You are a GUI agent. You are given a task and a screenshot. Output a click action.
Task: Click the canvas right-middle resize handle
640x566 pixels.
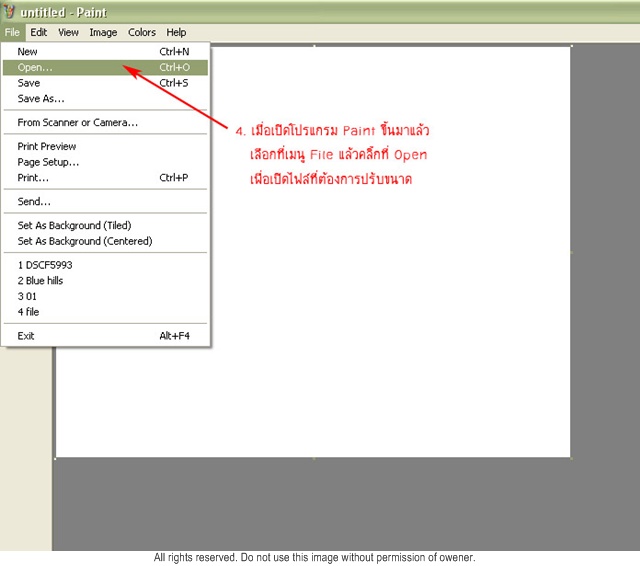tap(571, 252)
